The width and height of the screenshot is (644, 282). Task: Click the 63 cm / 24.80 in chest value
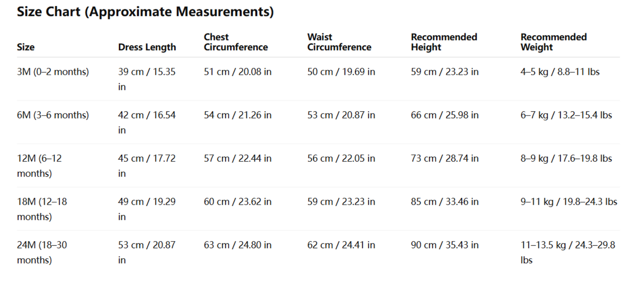click(x=237, y=245)
